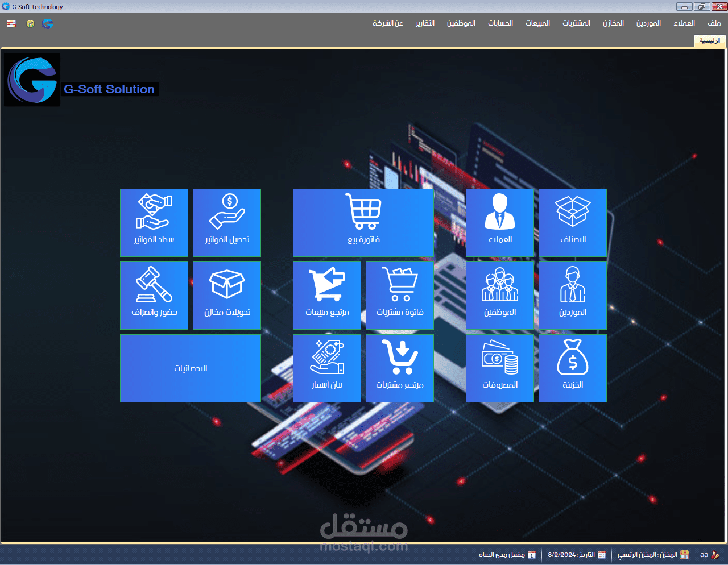The image size is (728, 565).
Task: Open the الاصناف (Items) box tile
Action: [x=573, y=223]
